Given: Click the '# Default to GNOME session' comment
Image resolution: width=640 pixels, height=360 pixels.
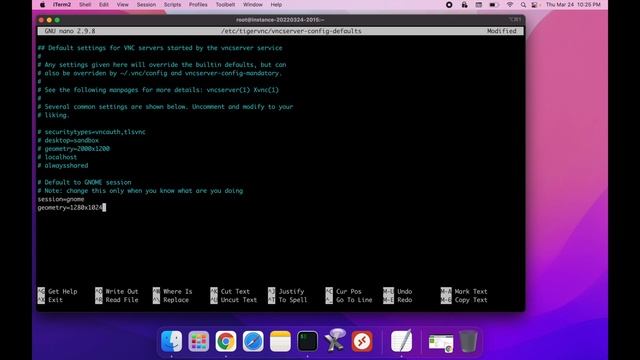Looking at the screenshot, I should tap(84, 182).
